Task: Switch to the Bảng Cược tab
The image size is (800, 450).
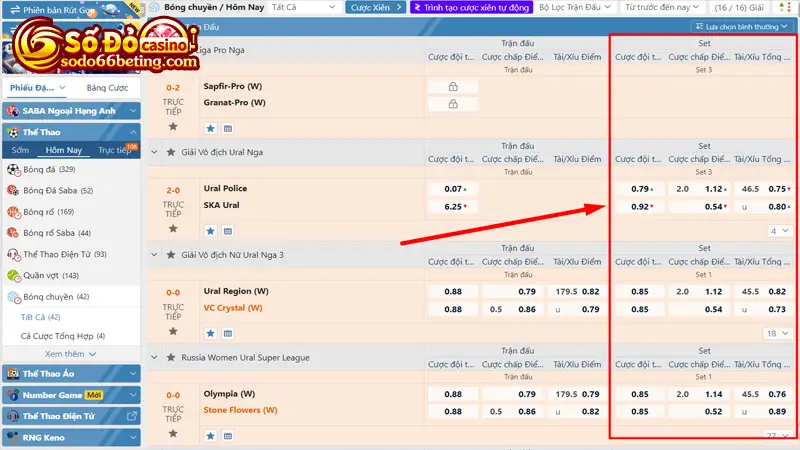Action: coord(106,88)
